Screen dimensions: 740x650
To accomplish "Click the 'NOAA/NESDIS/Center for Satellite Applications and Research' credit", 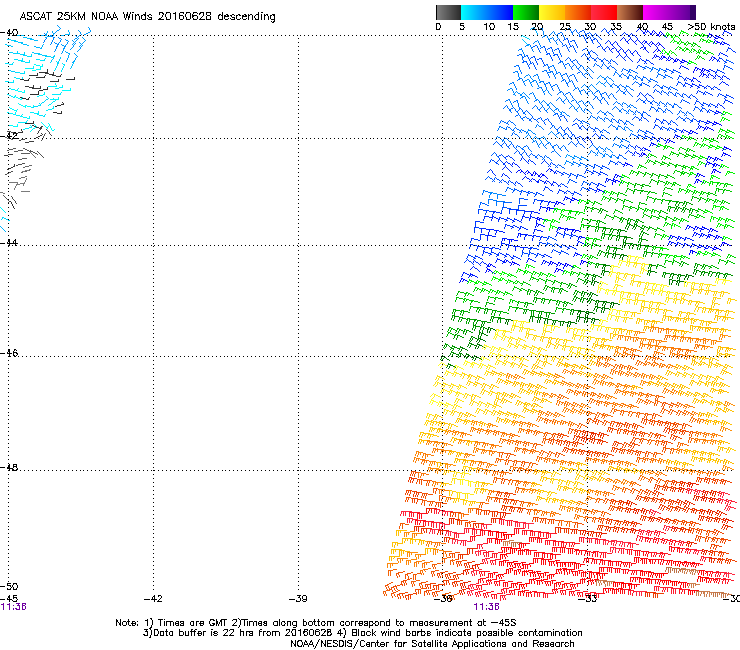I will tap(432, 644).
